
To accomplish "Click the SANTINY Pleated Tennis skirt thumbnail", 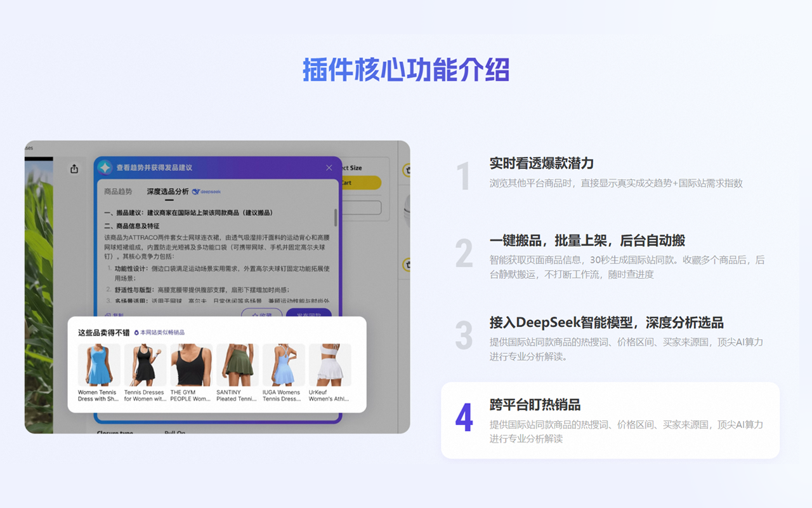I will (x=237, y=364).
